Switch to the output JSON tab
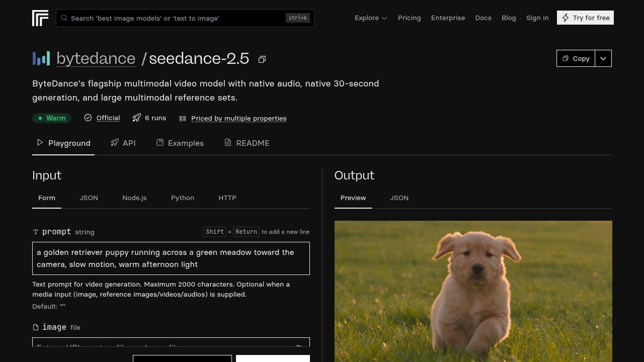This screenshot has height=362, width=644. (x=399, y=198)
